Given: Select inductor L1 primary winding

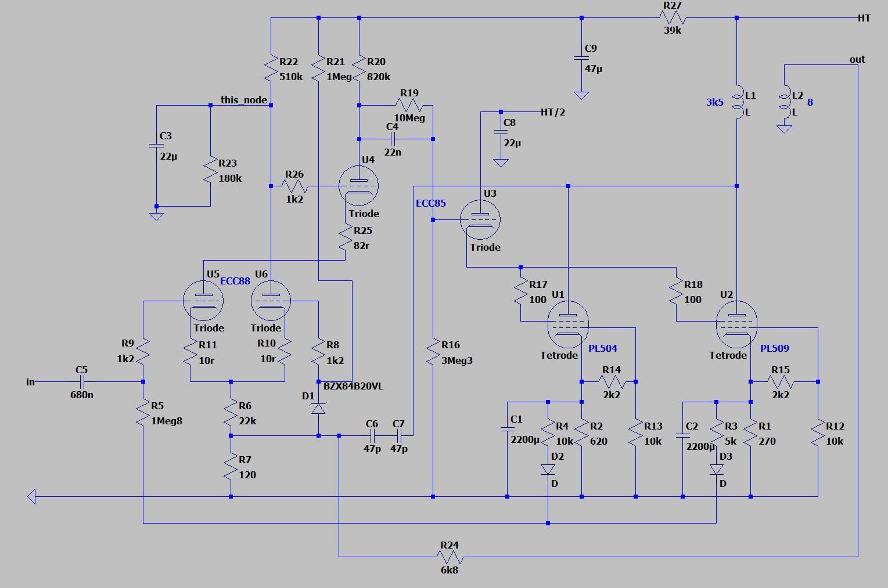Looking at the screenshot, I should (x=736, y=103).
